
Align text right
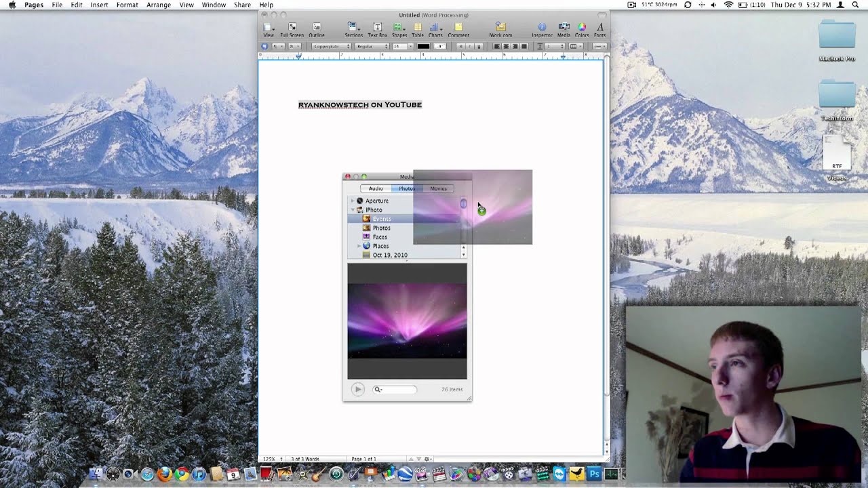pyautogui.click(x=515, y=46)
